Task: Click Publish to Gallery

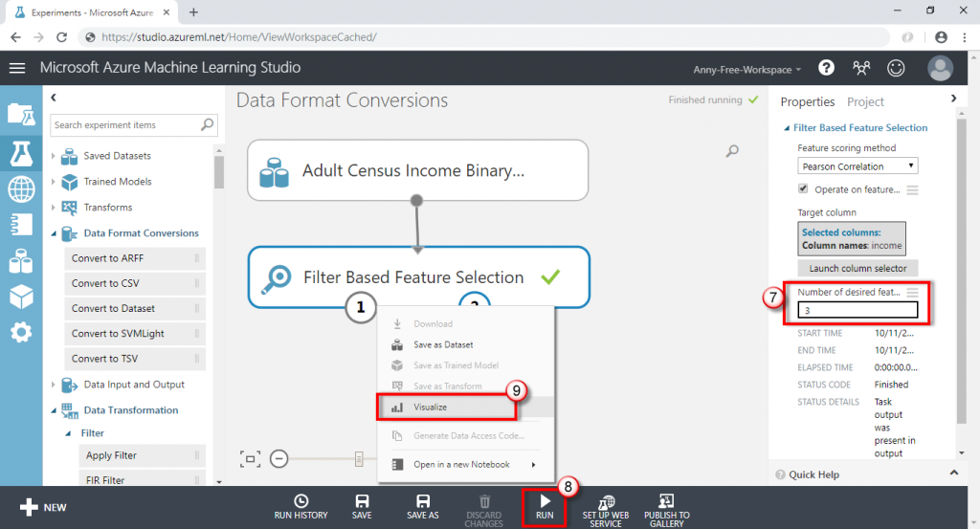Action: click(x=667, y=511)
